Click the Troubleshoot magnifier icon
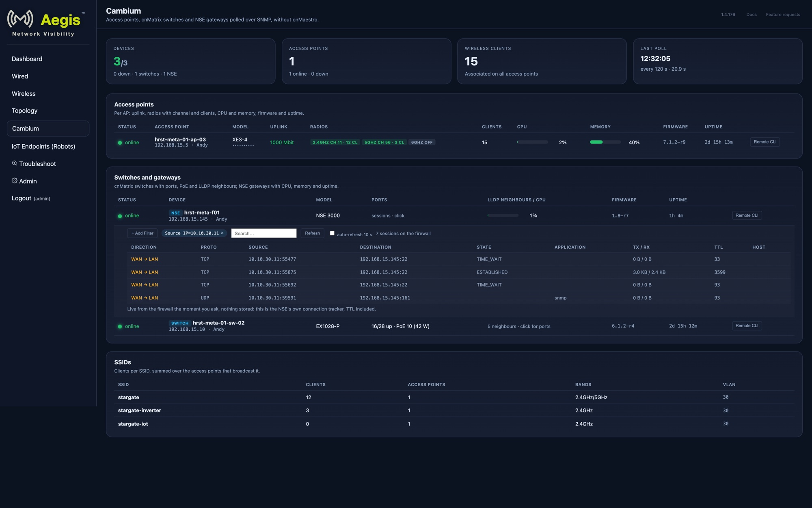The height and width of the screenshot is (508, 812). 15,163
